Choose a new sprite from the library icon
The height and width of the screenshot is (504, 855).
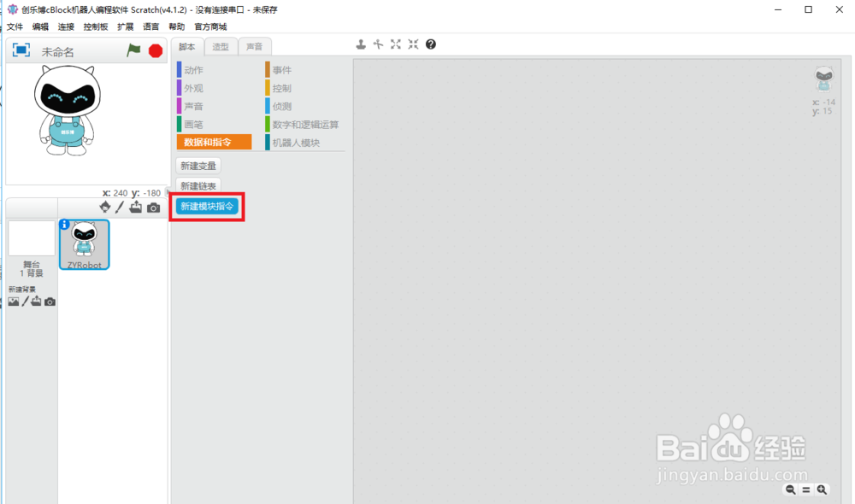(x=104, y=208)
